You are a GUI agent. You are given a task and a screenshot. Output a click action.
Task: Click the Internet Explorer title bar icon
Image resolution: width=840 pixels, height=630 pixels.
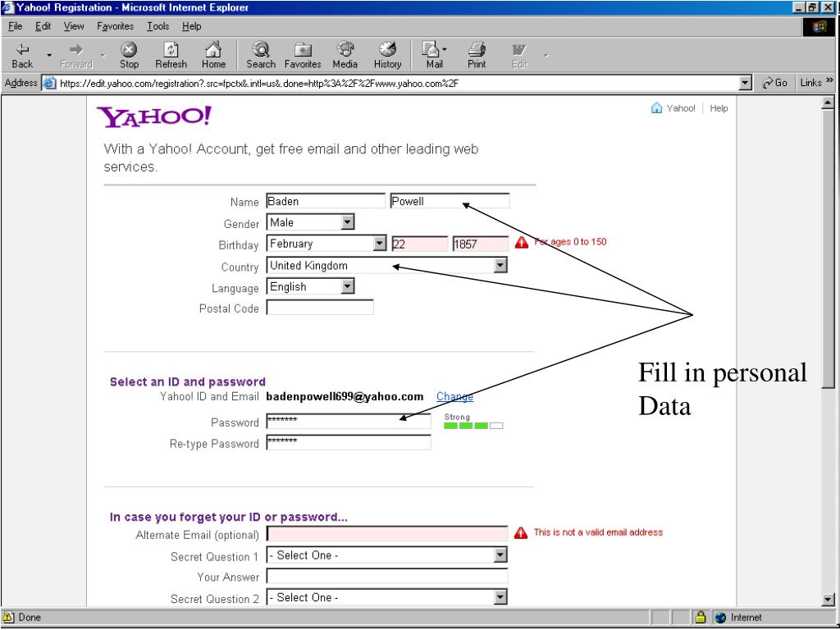coord(8,7)
